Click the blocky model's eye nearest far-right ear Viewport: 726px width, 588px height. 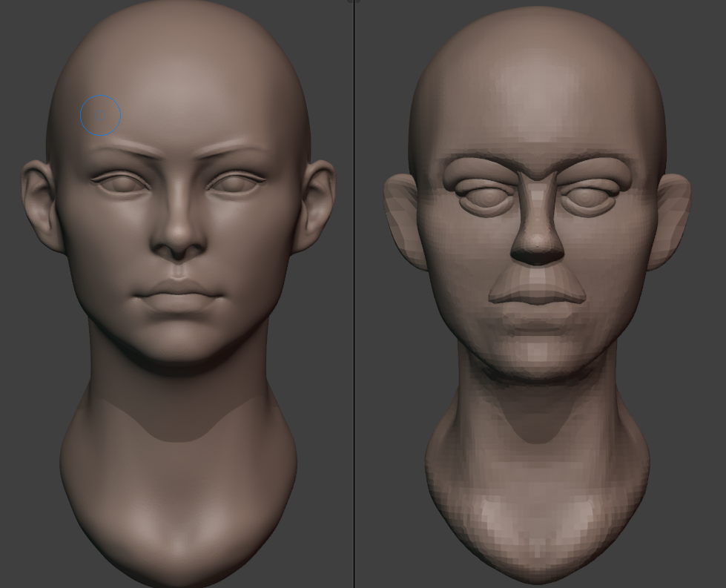(x=590, y=198)
